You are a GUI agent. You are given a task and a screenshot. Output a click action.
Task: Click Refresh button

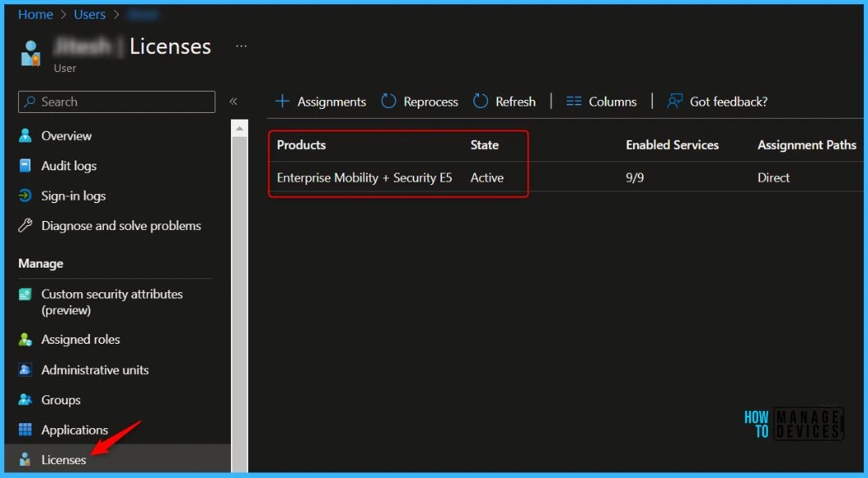pyautogui.click(x=504, y=101)
